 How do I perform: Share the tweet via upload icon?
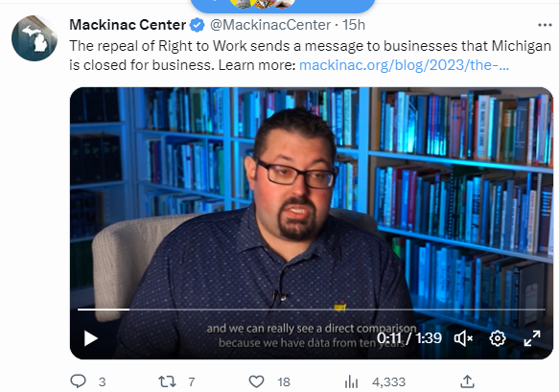coord(467,381)
